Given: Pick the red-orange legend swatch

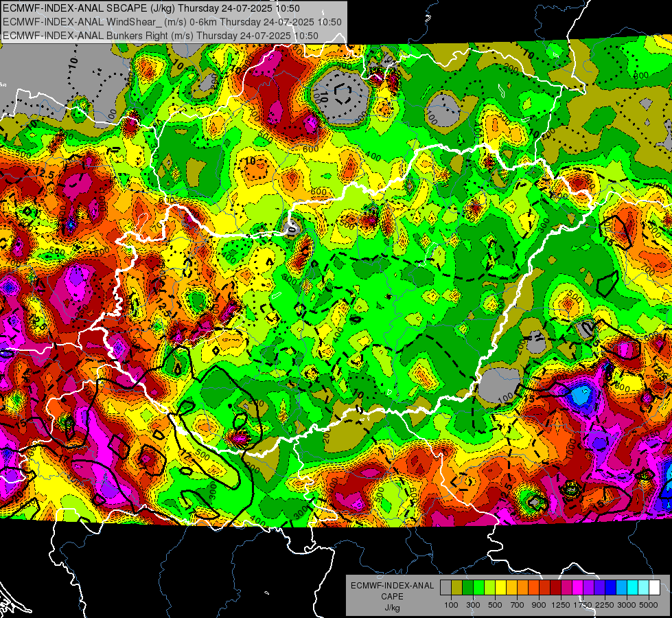Looking at the screenshot, I should click(533, 588).
